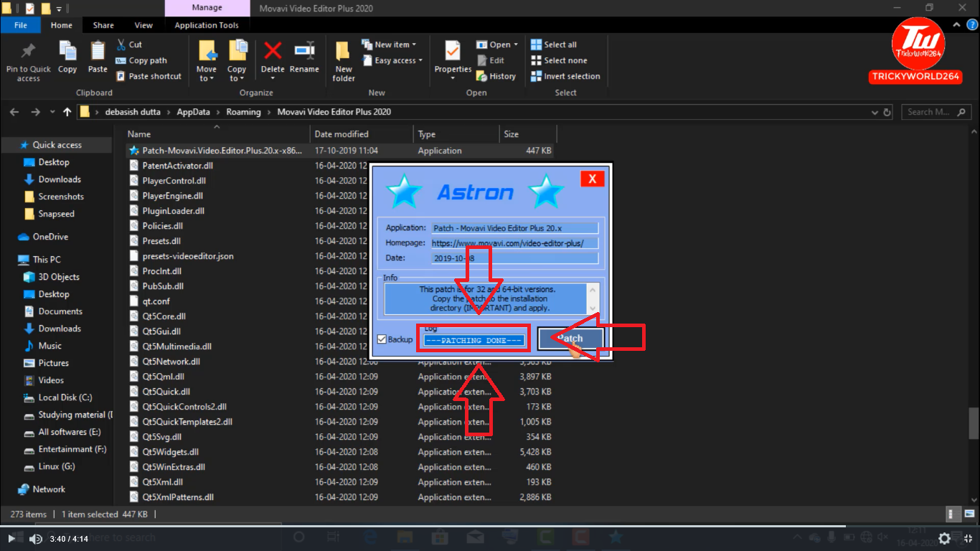Image resolution: width=980 pixels, height=551 pixels.
Task: Open the Move to dropdown
Action: [207, 60]
